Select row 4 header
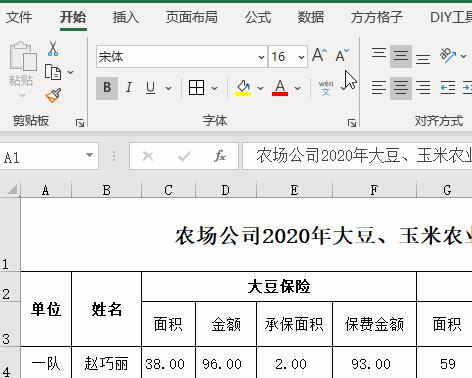 (x=10, y=362)
